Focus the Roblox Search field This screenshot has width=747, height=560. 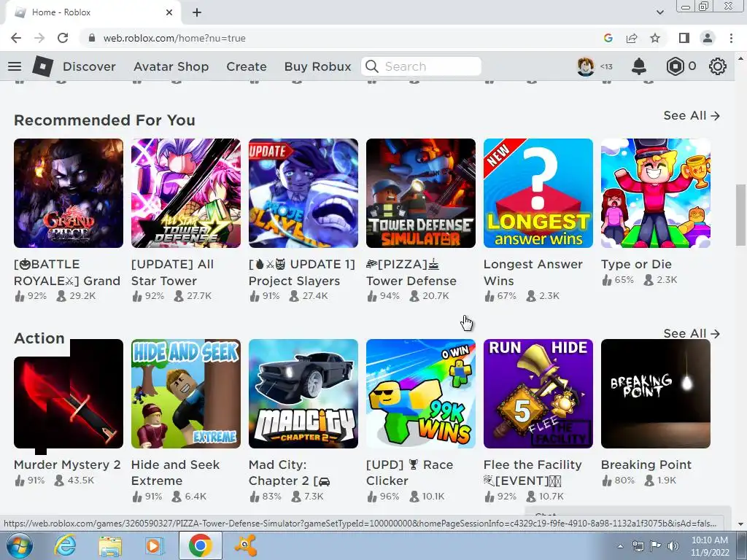coord(421,66)
